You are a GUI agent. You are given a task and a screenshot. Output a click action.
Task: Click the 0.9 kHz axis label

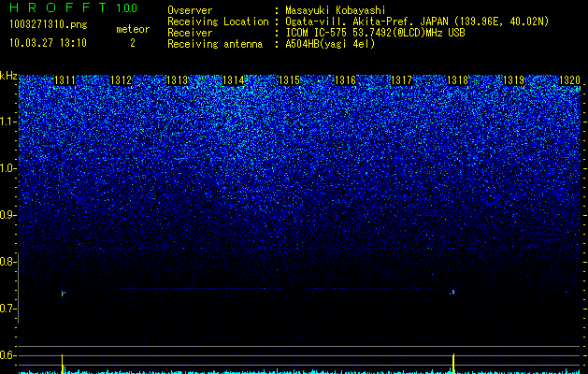click(7, 215)
